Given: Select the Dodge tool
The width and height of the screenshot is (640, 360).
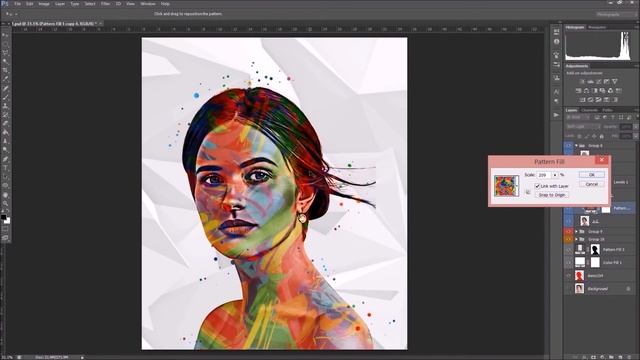Looking at the screenshot, I should 5,150.
